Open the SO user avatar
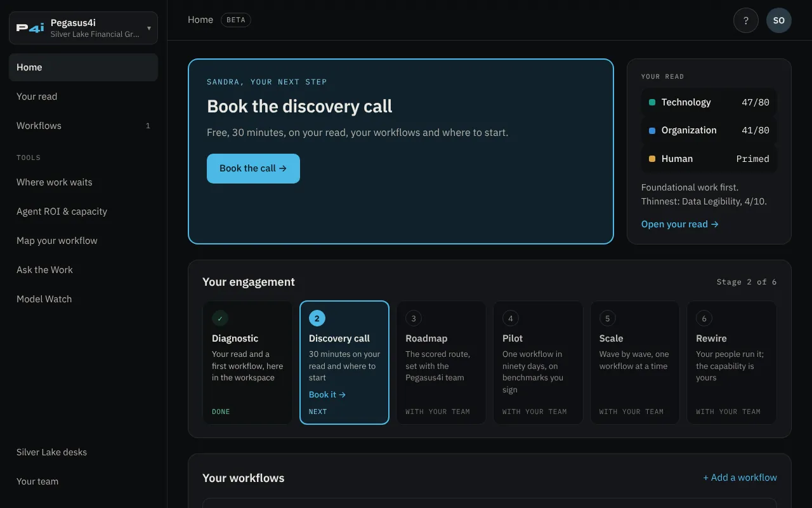Image resolution: width=812 pixels, height=508 pixels. point(779,20)
